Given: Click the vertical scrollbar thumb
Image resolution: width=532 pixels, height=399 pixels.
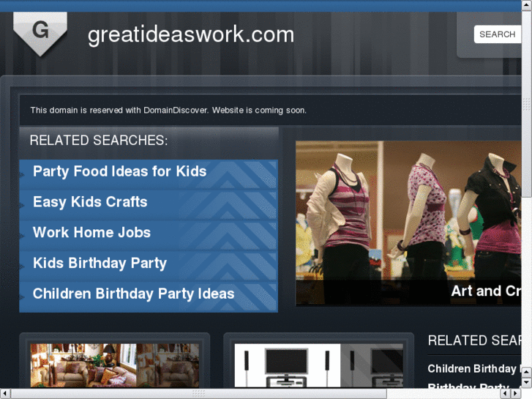Looking at the screenshot, I should [x=527, y=103].
